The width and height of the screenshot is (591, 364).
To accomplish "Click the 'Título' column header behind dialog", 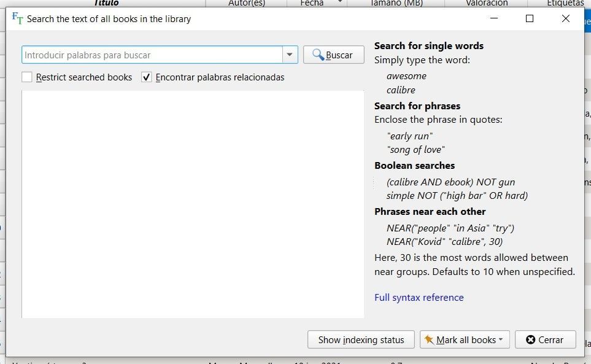I will click(107, 3).
